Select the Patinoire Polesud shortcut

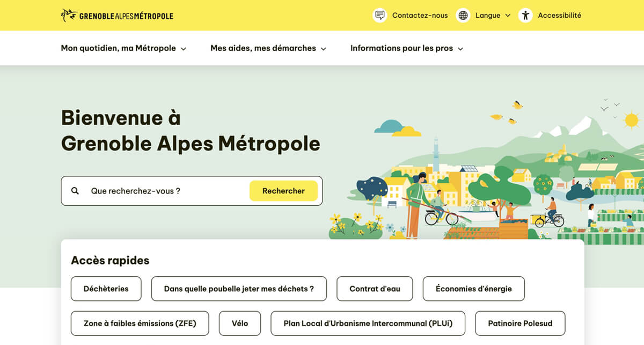pos(520,323)
